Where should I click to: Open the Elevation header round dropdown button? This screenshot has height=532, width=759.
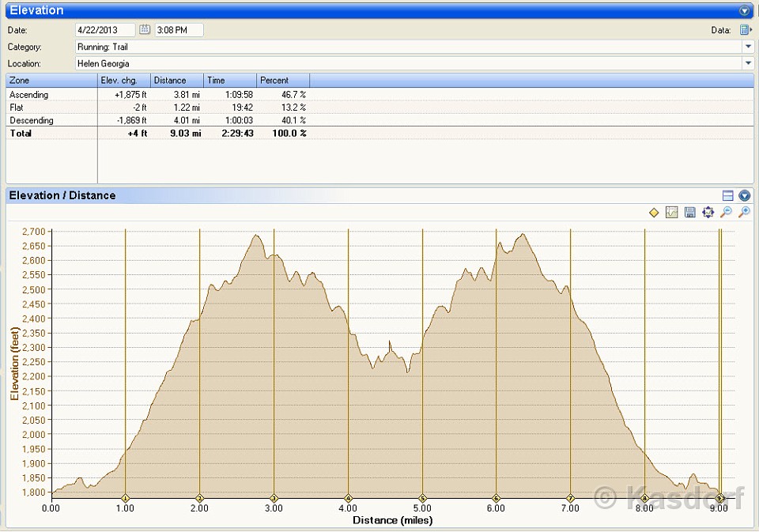tap(744, 10)
